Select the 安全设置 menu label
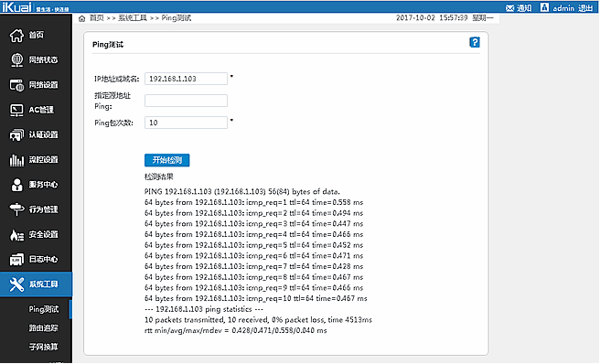 tap(44, 234)
